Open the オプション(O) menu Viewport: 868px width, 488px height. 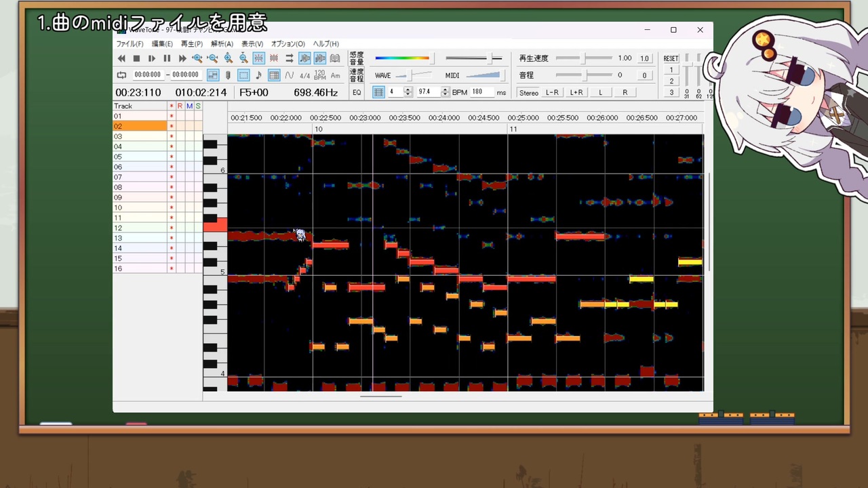click(x=288, y=44)
